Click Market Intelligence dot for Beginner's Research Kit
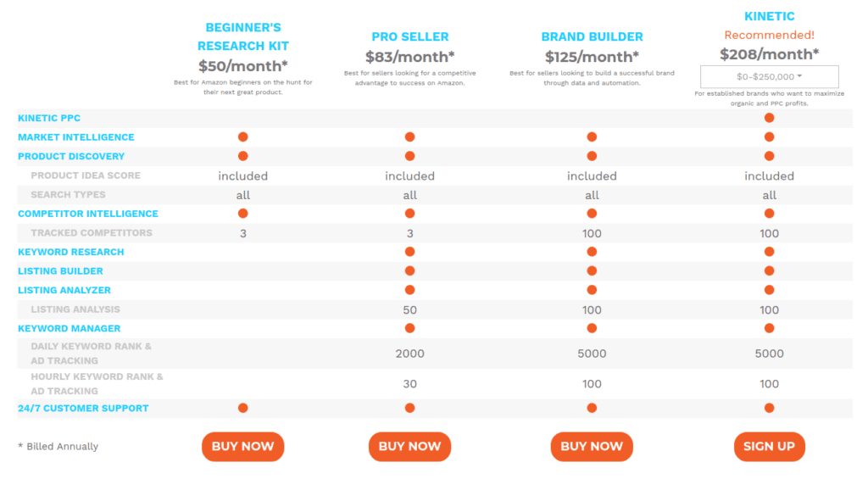Viewport: 868px width, 490px height. (243, 136)
